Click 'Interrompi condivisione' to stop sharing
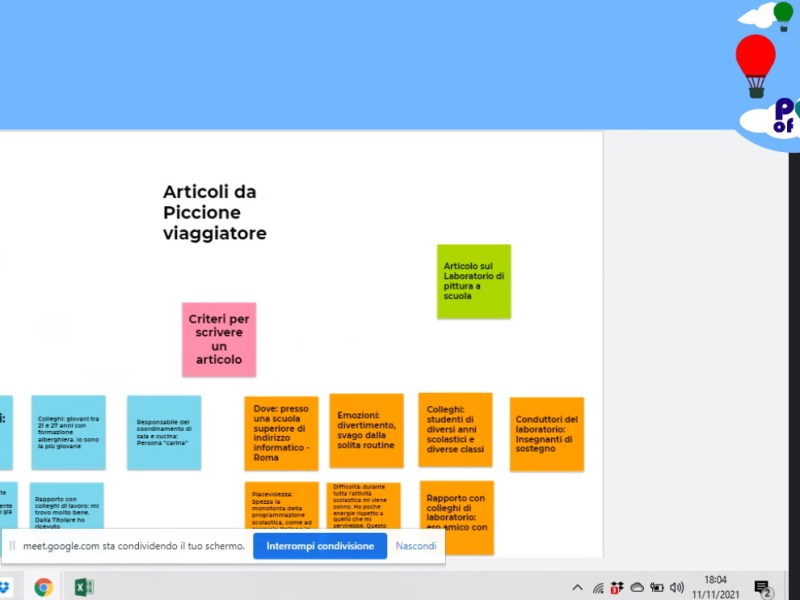 (x=320, y=546)
